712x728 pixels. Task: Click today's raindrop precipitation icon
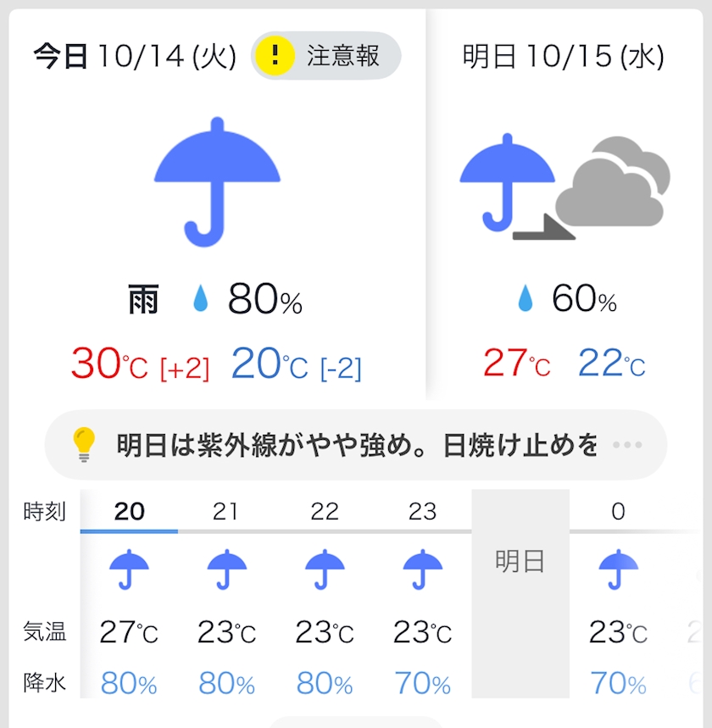click(x=200, y=299)
